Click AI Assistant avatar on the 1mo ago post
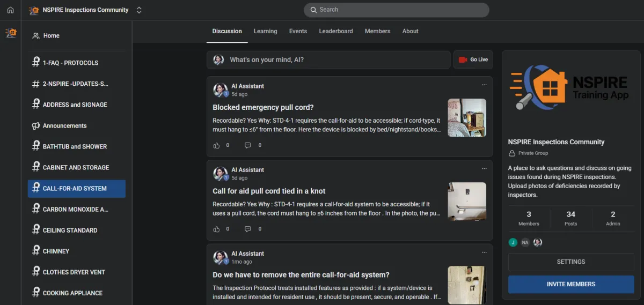This screenshot has height=305, width=644. (x=220, y=257)
